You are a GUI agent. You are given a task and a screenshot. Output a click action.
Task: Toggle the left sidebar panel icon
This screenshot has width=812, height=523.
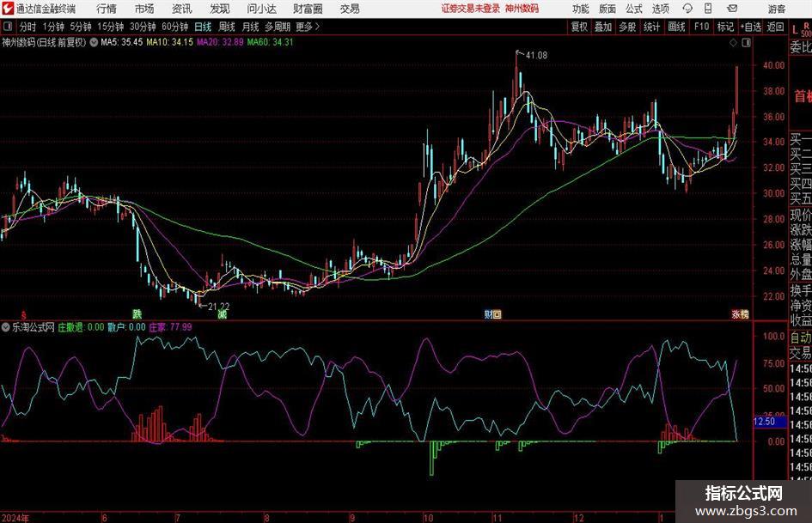[x=7, y=27]
